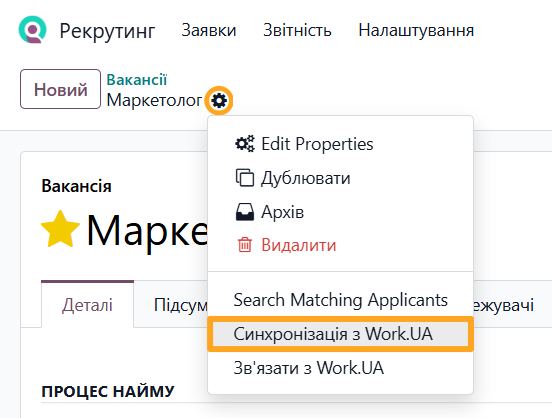Go to Вакансії breadcrumb link
Image resolution: width=552 pixels, height=418 pixels.
(137, 80)
